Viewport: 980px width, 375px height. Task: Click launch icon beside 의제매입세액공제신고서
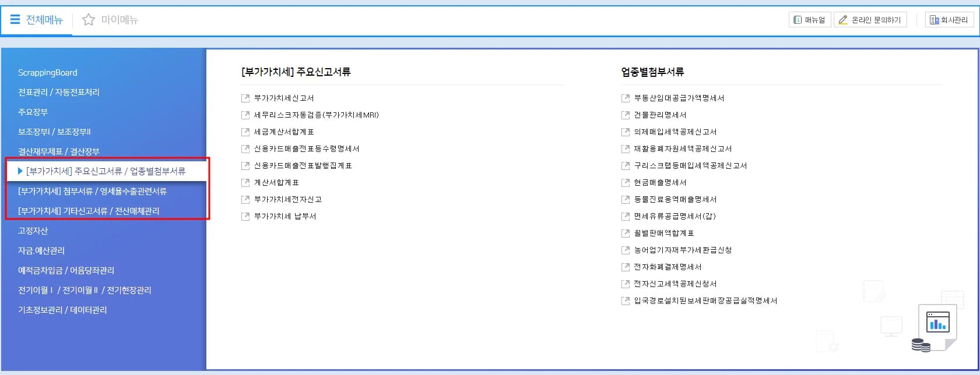click(x=626, y=132)
